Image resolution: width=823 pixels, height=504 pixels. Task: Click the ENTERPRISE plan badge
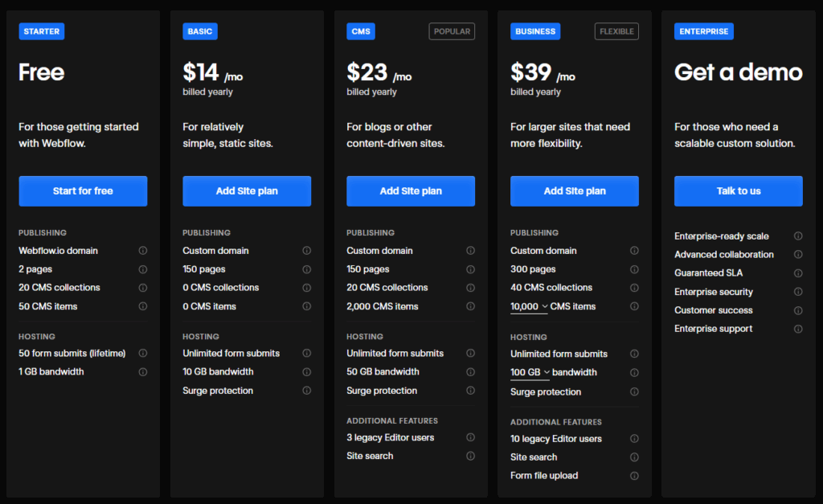point(704,31)
